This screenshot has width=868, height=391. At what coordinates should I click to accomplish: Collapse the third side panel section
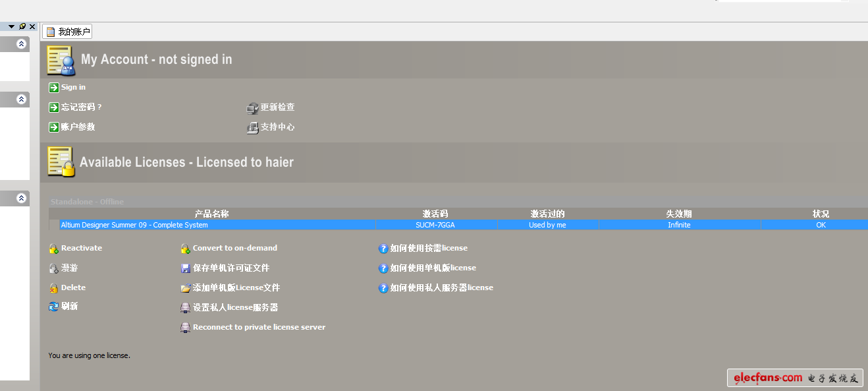tap(21, 198)
